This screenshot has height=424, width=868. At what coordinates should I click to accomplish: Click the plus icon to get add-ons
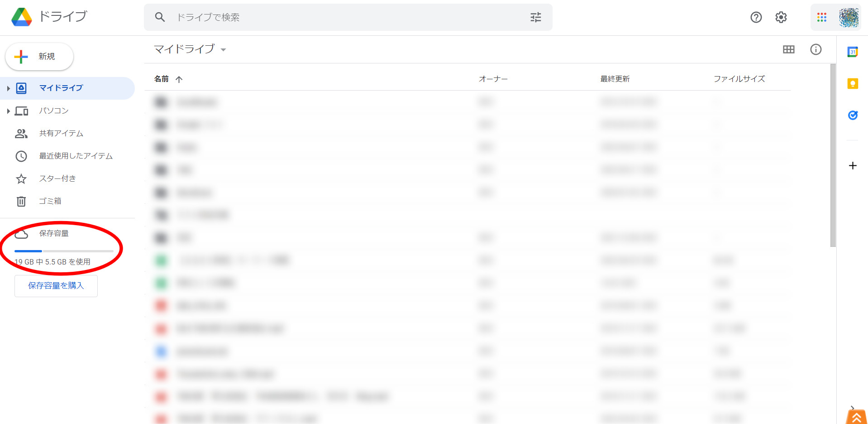(853, 166)
